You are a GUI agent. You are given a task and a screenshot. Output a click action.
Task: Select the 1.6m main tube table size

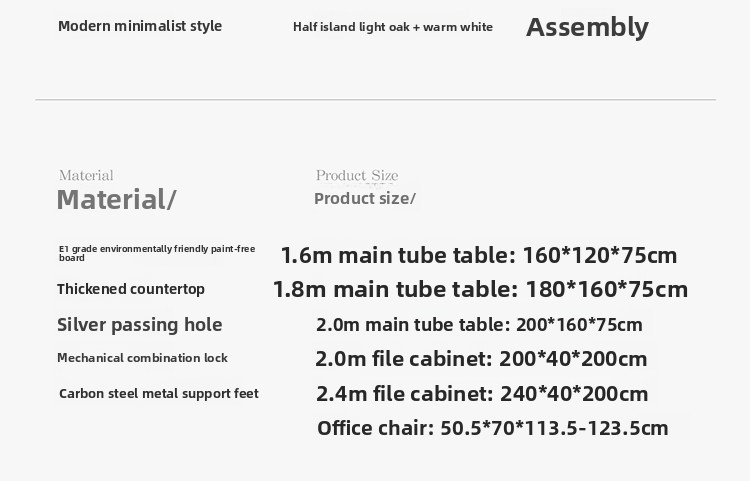click(479, 255)
